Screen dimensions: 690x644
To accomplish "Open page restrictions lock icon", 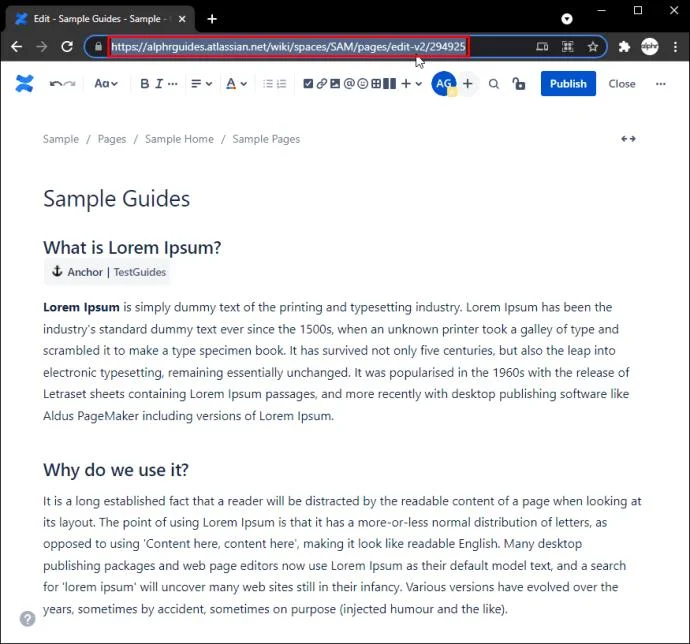I will click(x=518, y=84).
